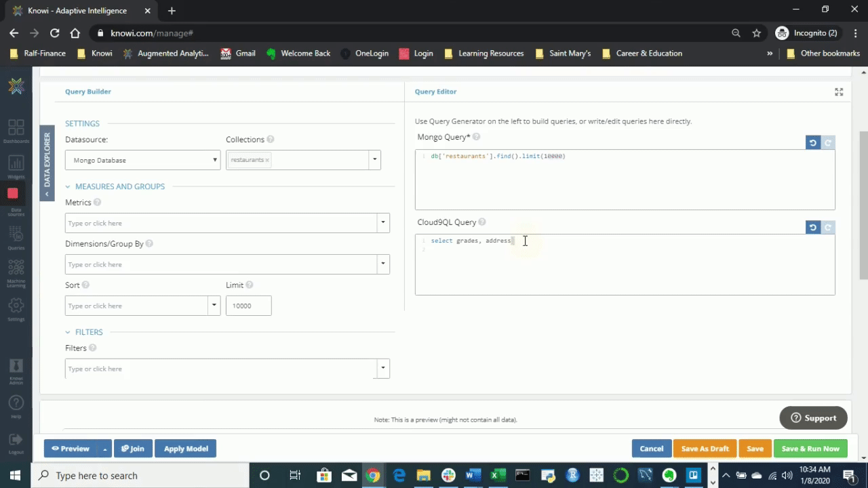The width and height of the screenshot is (868, 488).
Task: Collapse the Measures and Groups section
Action: tap(68, 186)
